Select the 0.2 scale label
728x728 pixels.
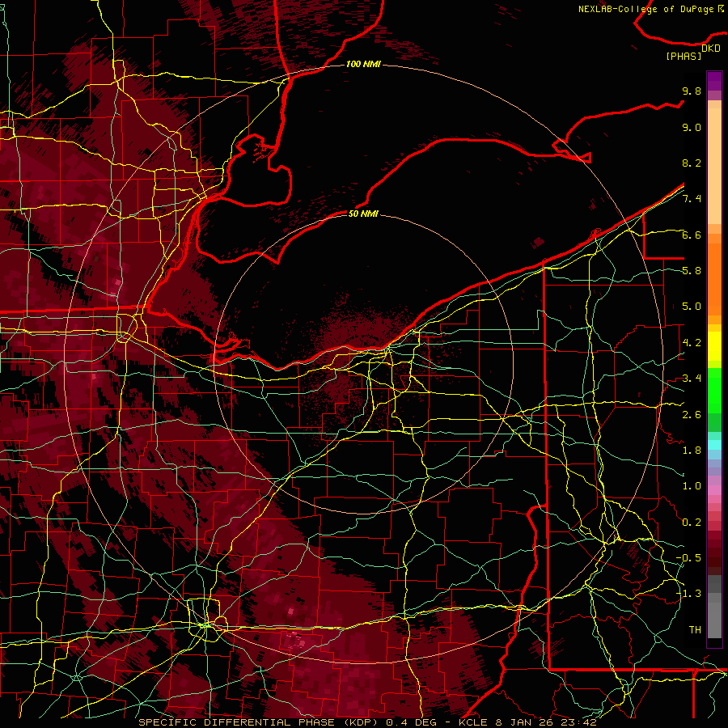[x=692, y=523]
